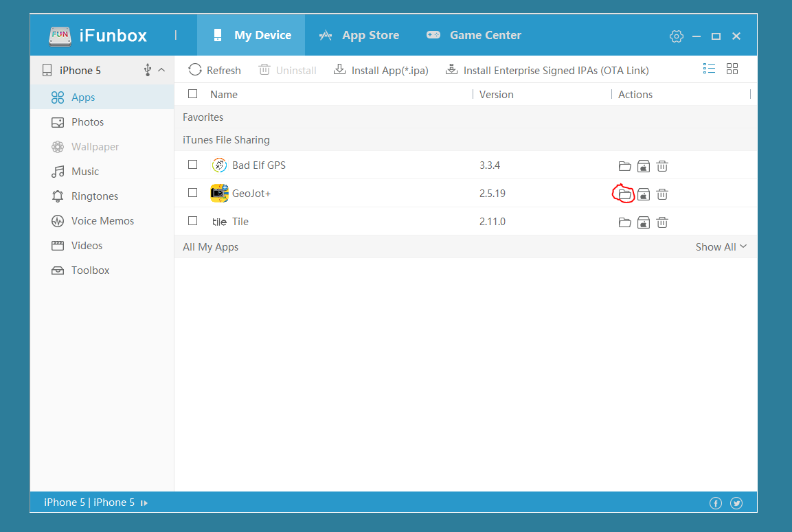Open the Facebook link in status bar
The height and width of the screenshot is (532, 792).
point(716,502)
